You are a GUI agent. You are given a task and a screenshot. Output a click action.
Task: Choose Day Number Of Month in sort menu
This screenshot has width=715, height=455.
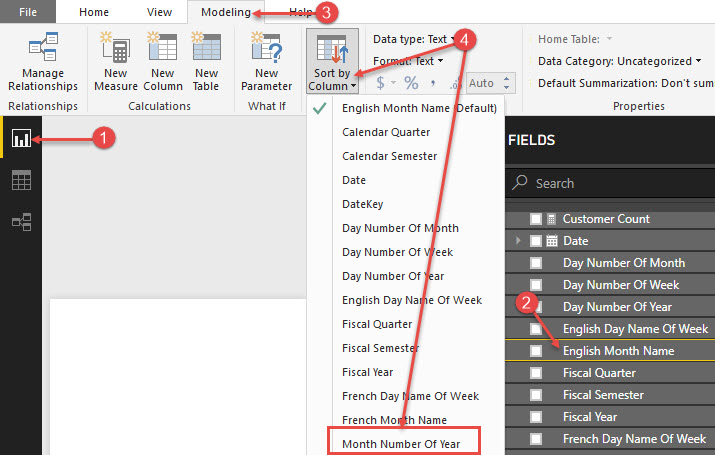pos(406,228)
